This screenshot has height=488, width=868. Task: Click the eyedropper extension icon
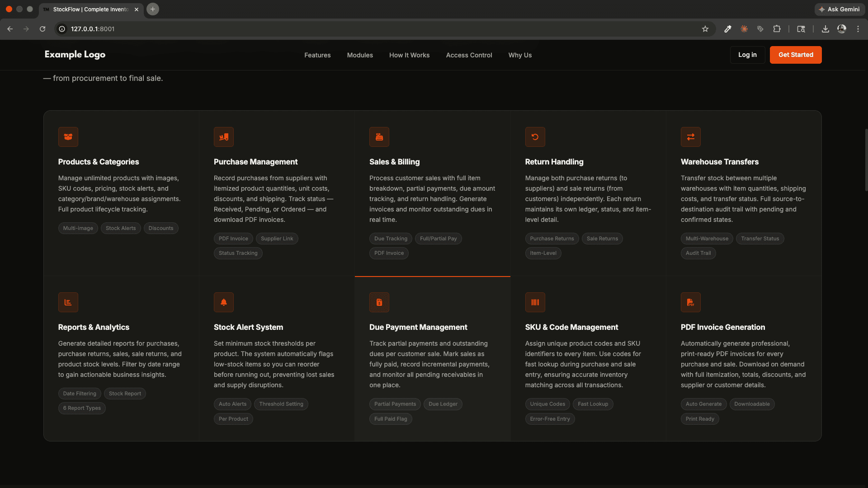coord(727,29)
